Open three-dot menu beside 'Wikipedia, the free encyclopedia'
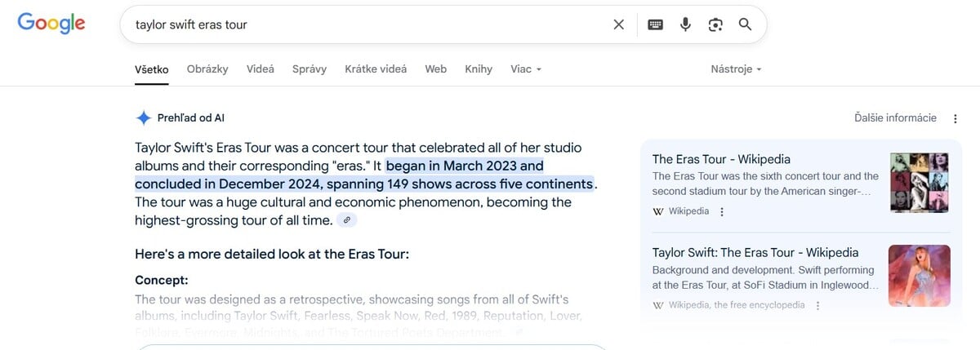This screenshot has width=980, height=350. pos(817,305)
